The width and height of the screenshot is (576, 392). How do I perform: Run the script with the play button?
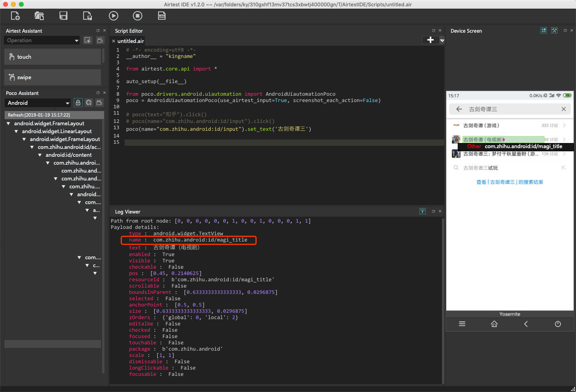pyautogui.click(x=114, y=16)
